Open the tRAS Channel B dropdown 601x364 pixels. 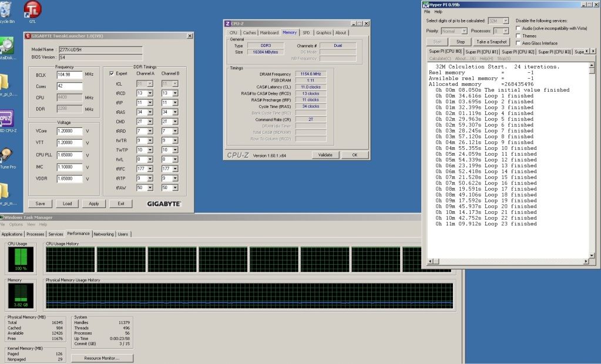click(x=174, y=112)
